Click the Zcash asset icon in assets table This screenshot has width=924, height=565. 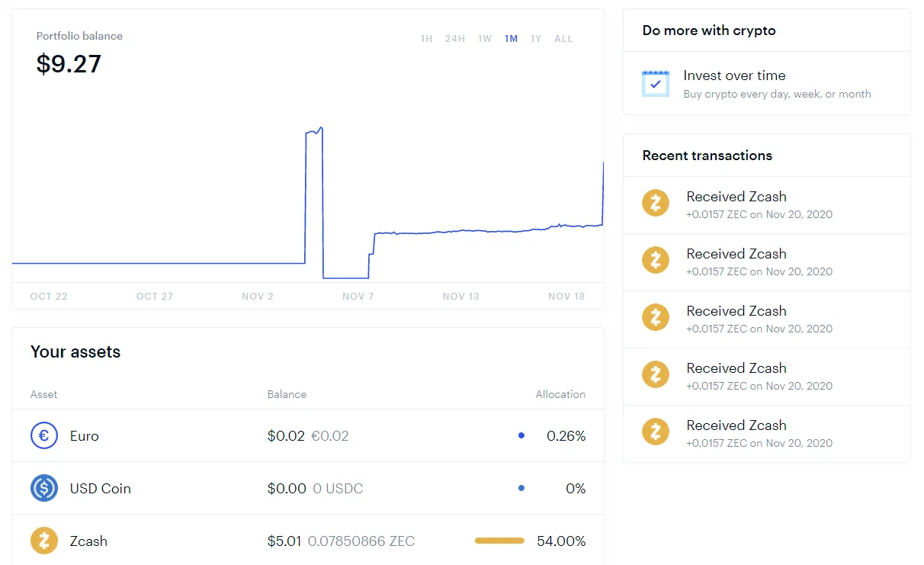coord(44,541)
